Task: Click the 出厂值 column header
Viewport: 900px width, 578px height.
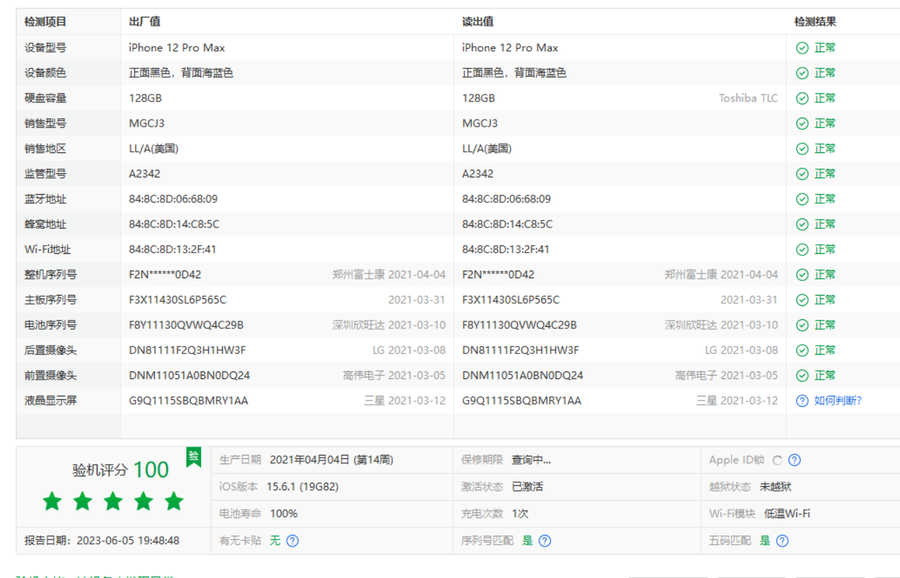Action: point(145,22)
